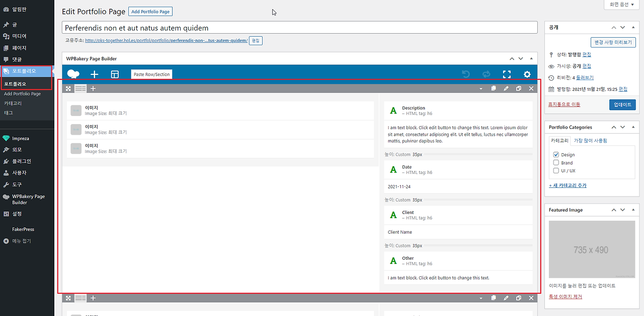Toggle the 공개 publish panel collapse
644x316 pixels.
633,27
